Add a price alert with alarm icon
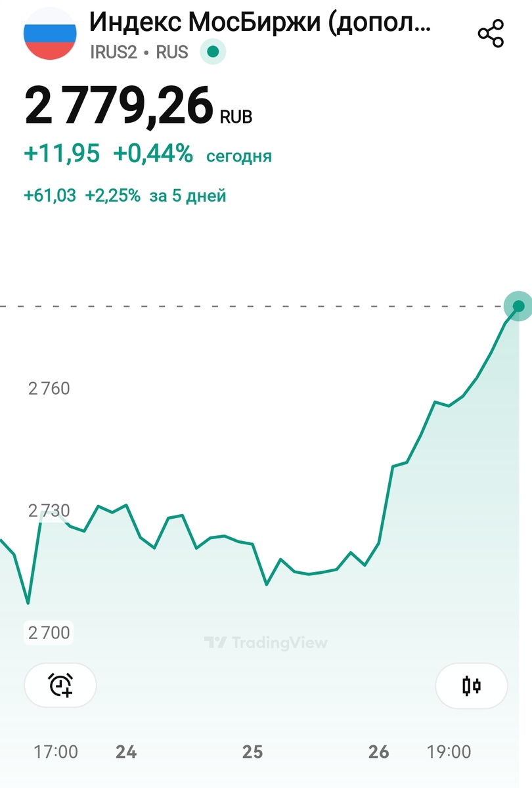This screenshot has height=788, width=532. click(x=60, y=686)
